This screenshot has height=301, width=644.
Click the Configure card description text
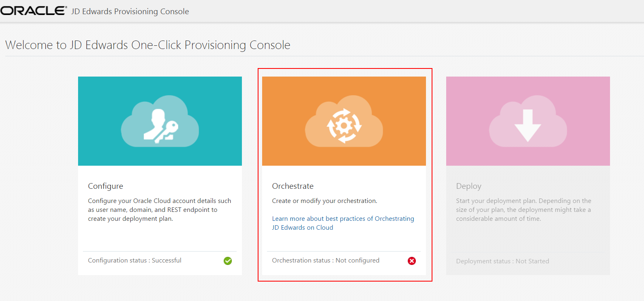[x=159, y=210]
